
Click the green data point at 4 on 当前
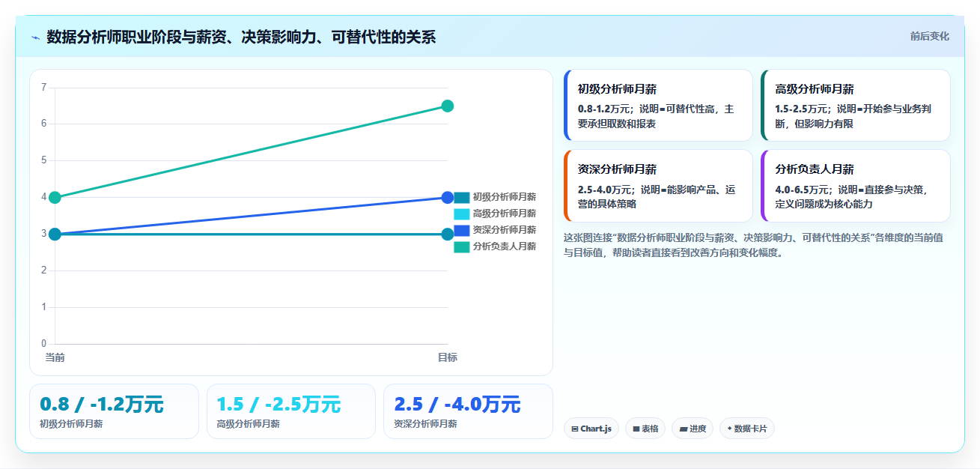pos(55,198)
